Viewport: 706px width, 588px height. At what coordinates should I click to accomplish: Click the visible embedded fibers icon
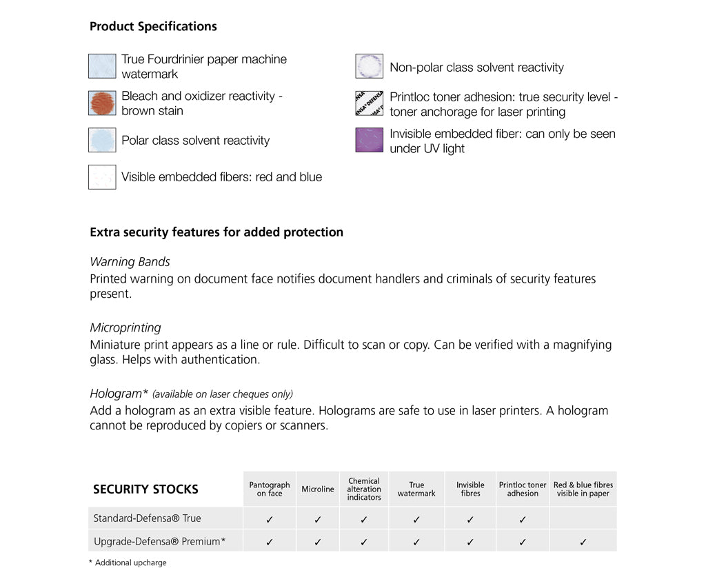102,177
